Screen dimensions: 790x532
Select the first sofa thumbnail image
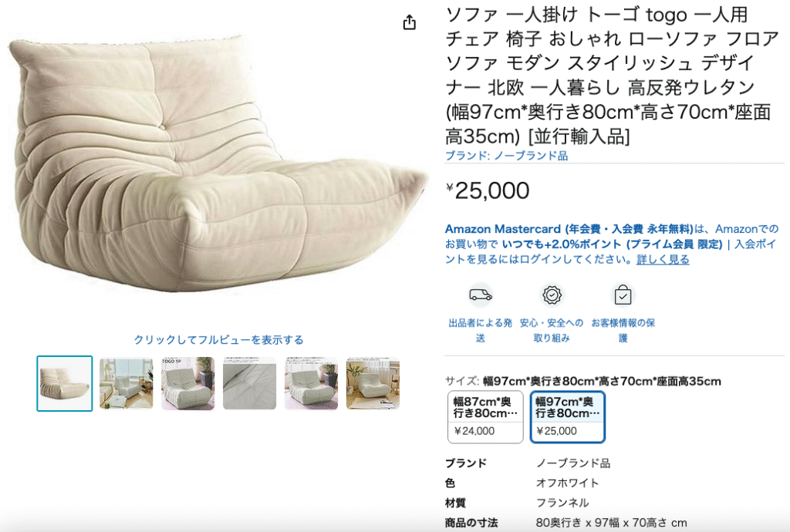click(x=65, y=383)
